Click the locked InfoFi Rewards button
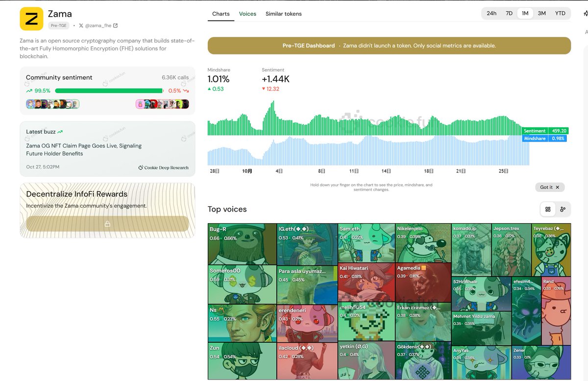This screenshot has width=588, height=381. pos(107,224)
